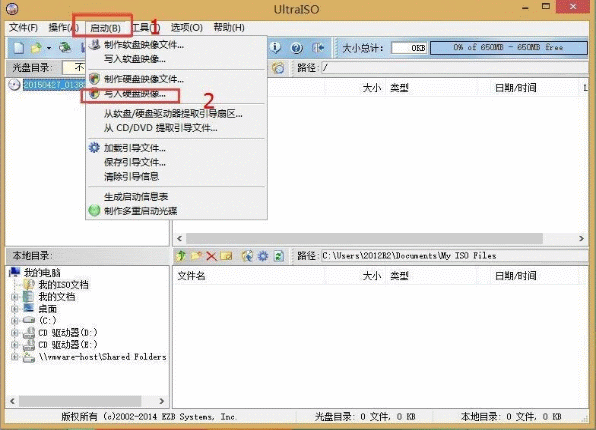
Task: Expand the CD 驱动器(D:) node
Action: tap(15, 333)
